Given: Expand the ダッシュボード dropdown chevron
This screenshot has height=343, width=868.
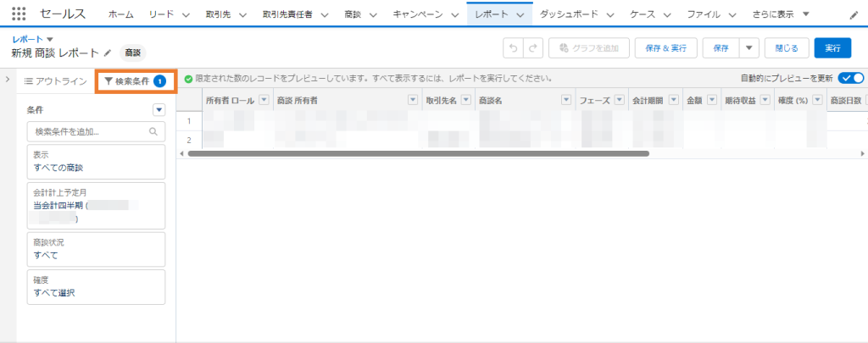Looking at the screenshot, I should tap(610, 15).
